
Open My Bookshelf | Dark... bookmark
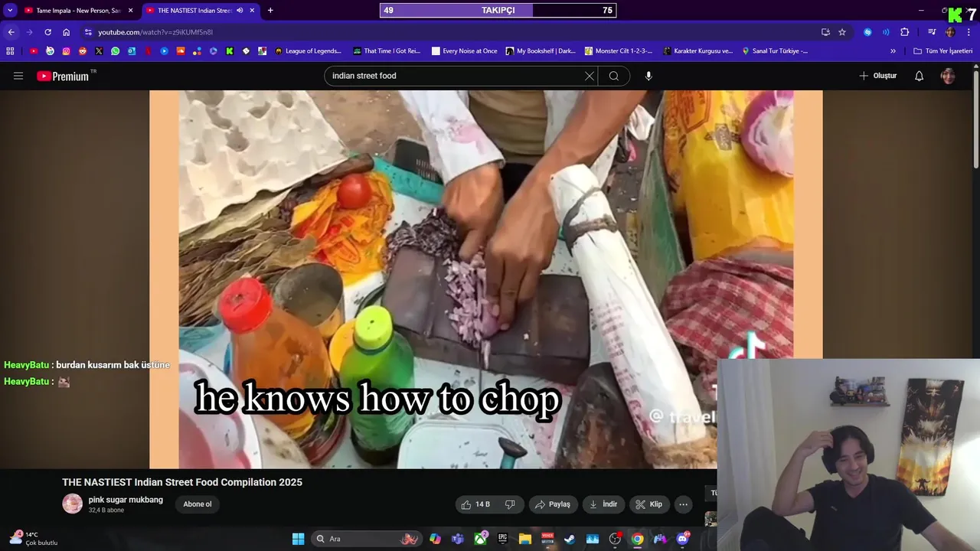point(541,51)
